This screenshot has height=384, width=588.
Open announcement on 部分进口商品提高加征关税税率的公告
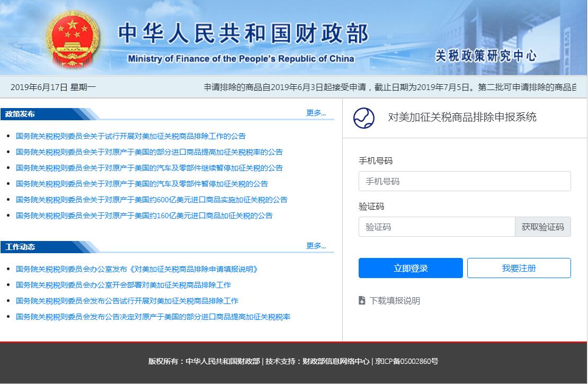[149, 152]
